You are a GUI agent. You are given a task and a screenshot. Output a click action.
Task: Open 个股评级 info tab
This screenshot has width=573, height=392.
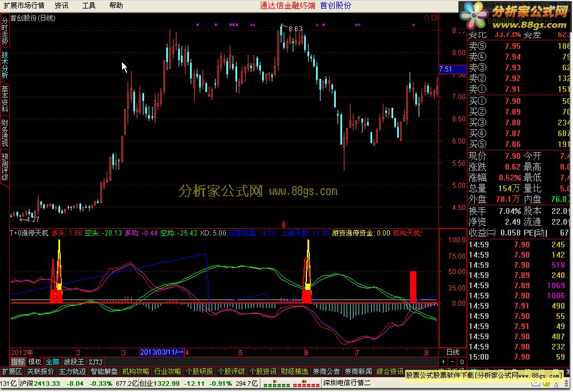[x=231, y=372]
